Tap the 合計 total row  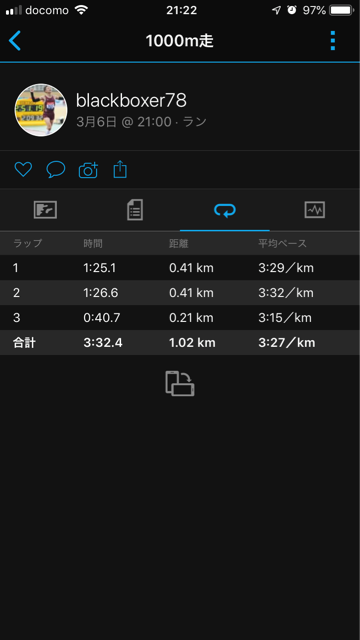click(180, 342)
